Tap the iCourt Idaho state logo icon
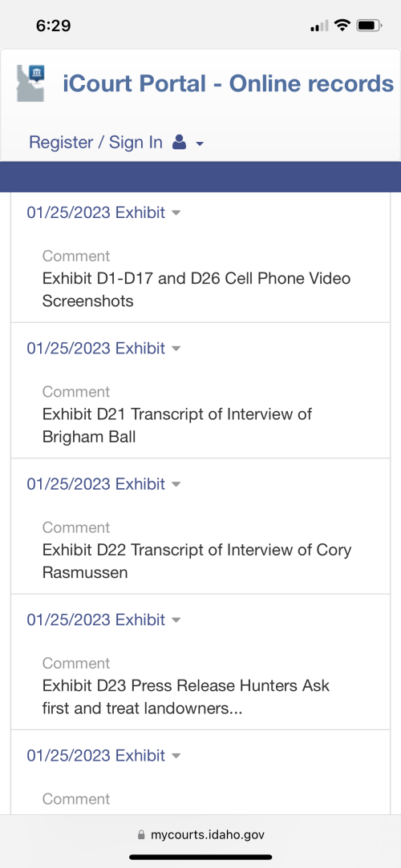The image size is (401, 868). click(30, 83)
